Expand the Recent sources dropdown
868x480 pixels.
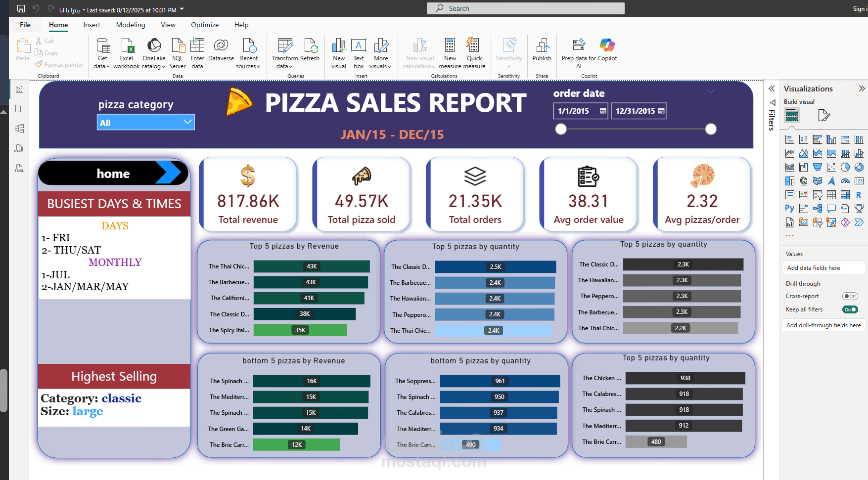click(x=249, y=53)
